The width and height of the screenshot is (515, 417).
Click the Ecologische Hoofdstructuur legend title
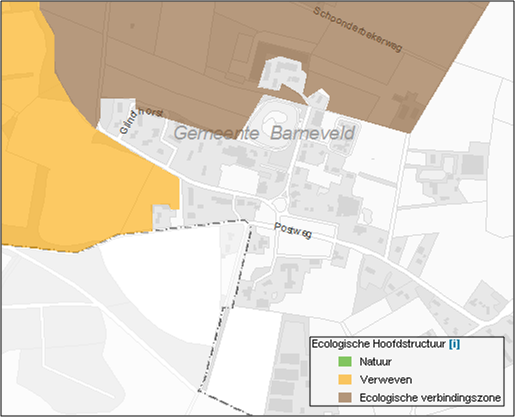tap(378, 344)
